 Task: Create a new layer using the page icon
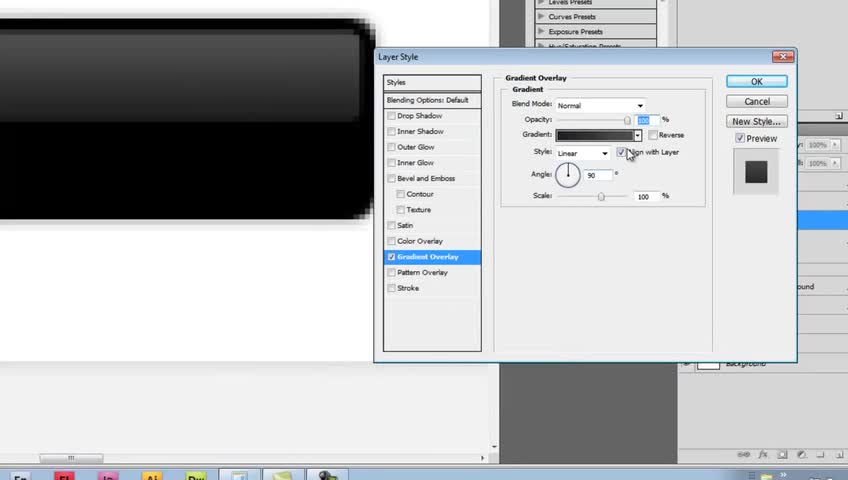839,455
